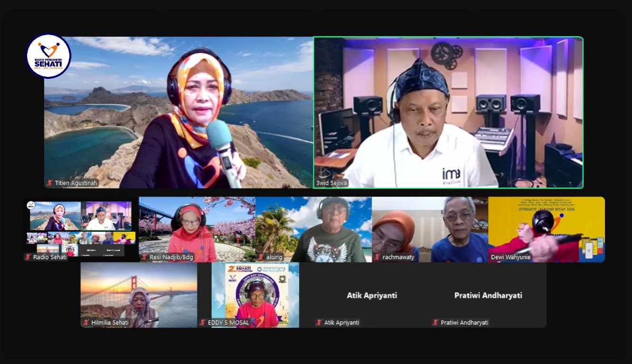
Task: Click the Radio Streaming Sehati logo
Action: coord(48,56)
